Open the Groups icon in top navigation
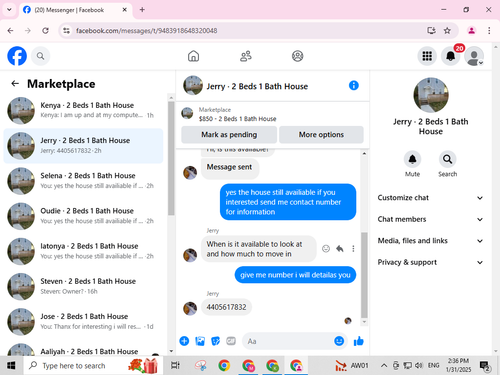This screenshot has height=375, width=500. [297, 56]
